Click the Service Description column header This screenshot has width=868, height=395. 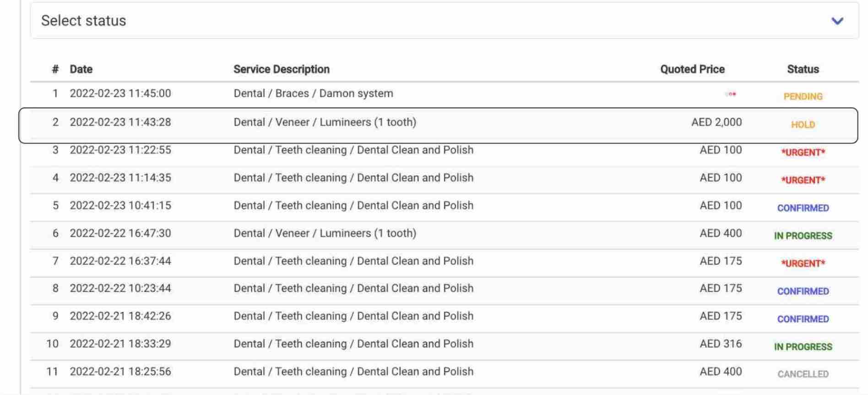tap(281, 69)
